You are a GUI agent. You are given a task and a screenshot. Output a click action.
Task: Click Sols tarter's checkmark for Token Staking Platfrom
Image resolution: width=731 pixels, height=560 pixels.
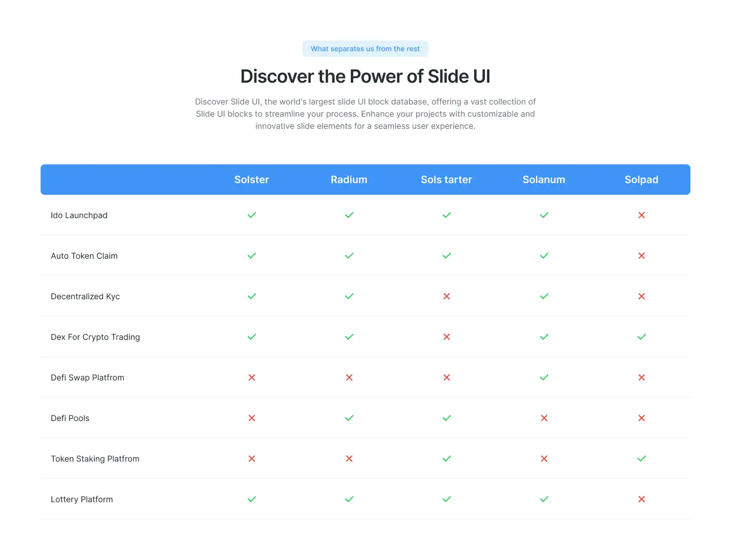447,459
